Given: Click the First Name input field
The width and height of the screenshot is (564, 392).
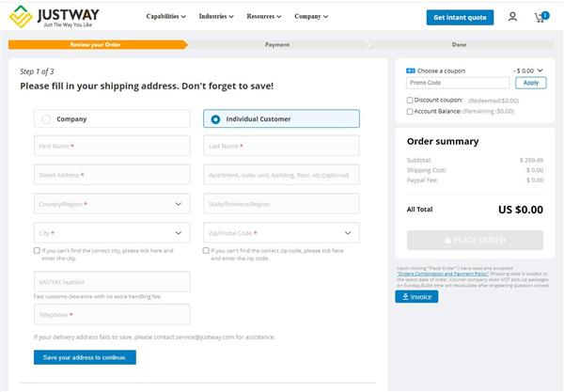Looking at the screenshot, I should (x=111, y=146).
